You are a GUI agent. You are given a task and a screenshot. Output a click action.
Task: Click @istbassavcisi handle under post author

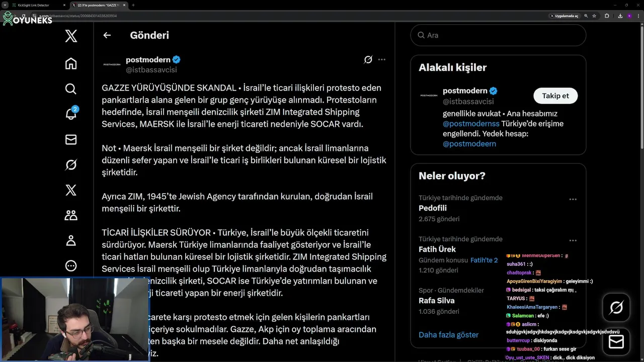point(151,70)
